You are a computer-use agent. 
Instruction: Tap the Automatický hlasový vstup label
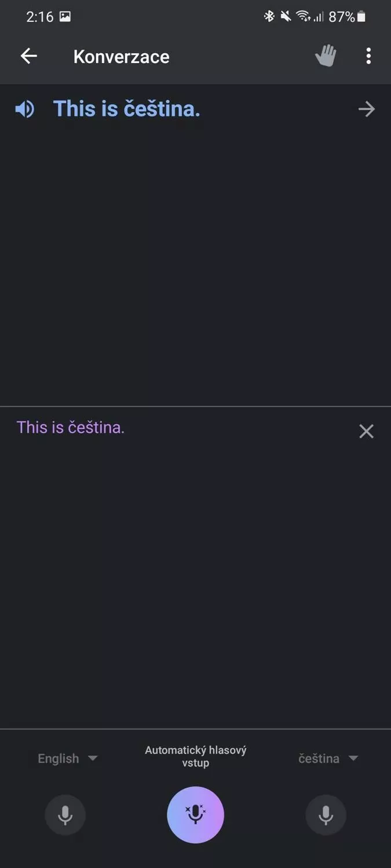click(196, 756)
